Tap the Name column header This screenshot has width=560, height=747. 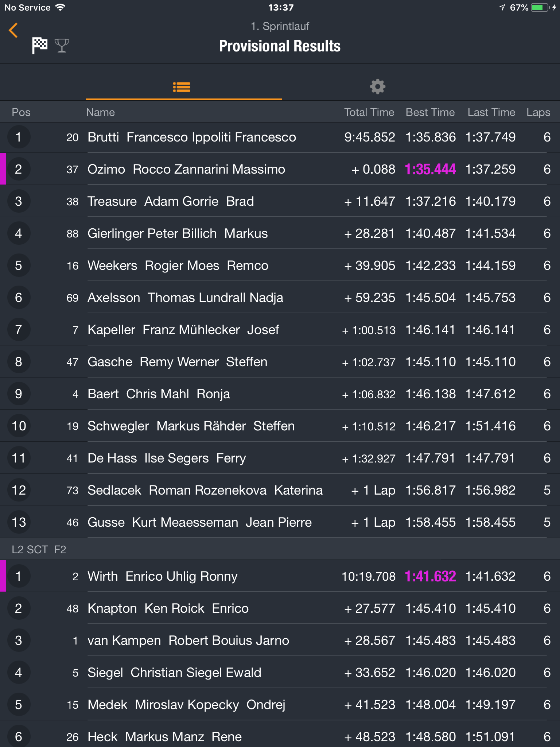100,112
